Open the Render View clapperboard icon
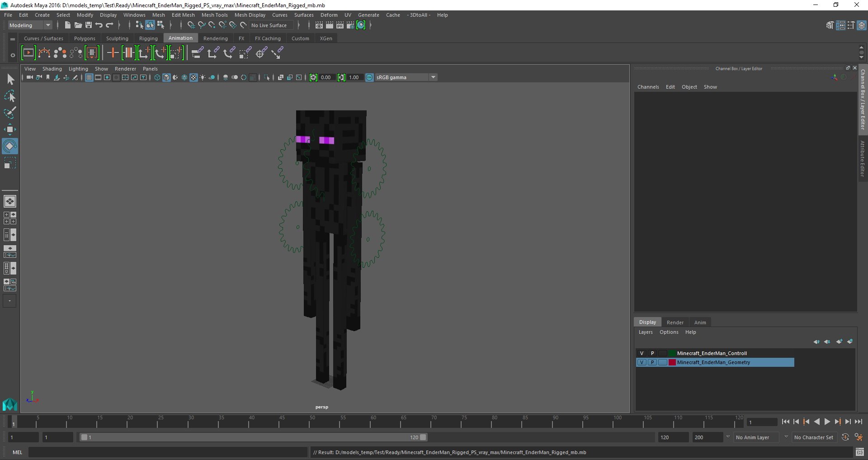The image size is (868, 460). 319,25
